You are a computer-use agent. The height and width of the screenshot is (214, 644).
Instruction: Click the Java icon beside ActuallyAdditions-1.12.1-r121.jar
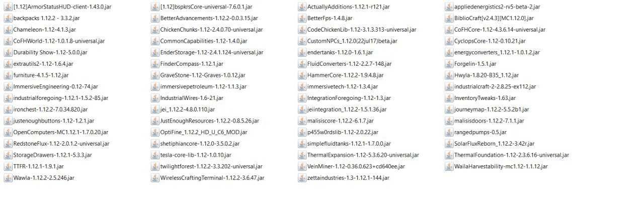coord(302,7)
